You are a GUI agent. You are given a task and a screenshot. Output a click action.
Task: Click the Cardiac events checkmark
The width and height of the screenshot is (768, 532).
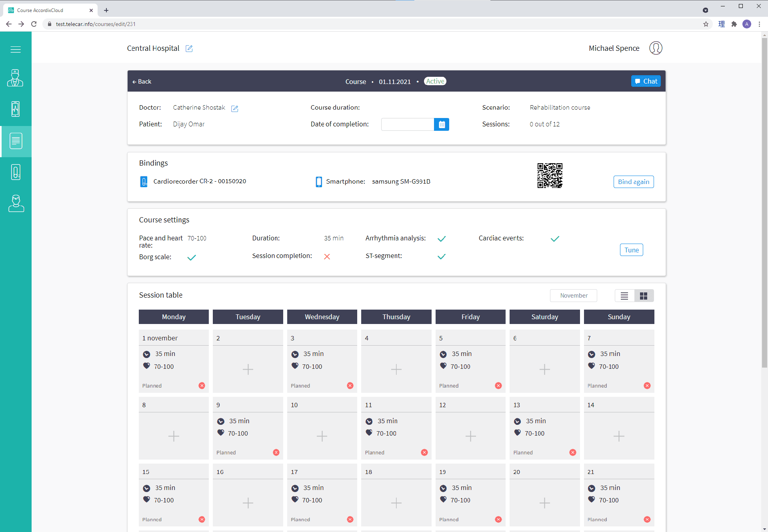(x=555, y=239)
